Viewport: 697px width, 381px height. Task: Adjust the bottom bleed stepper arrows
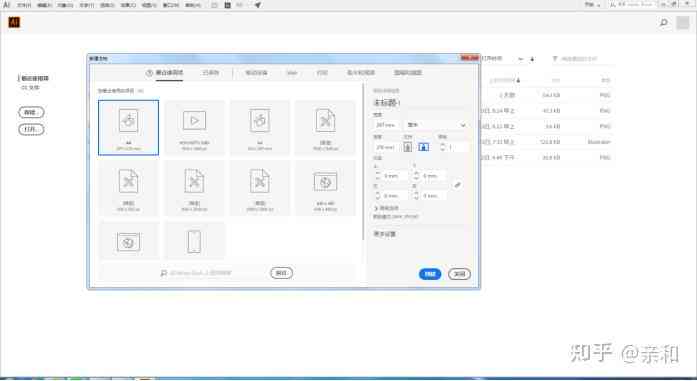(x=417, y=176)
